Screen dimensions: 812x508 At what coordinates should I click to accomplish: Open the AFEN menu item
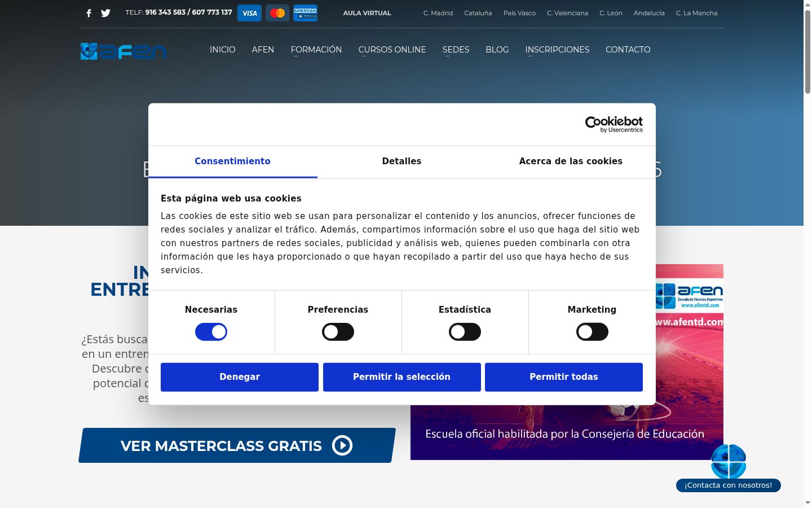[x=263, y=50]
